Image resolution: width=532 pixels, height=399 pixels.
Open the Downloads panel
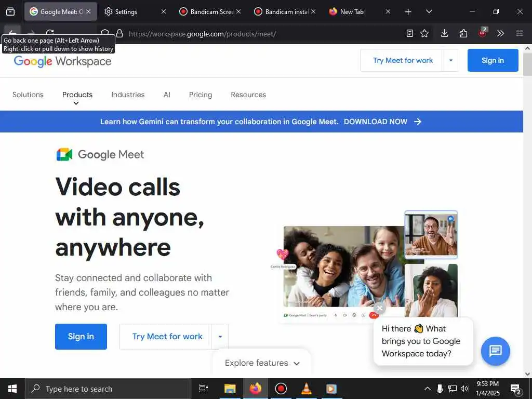coord(445,33)
